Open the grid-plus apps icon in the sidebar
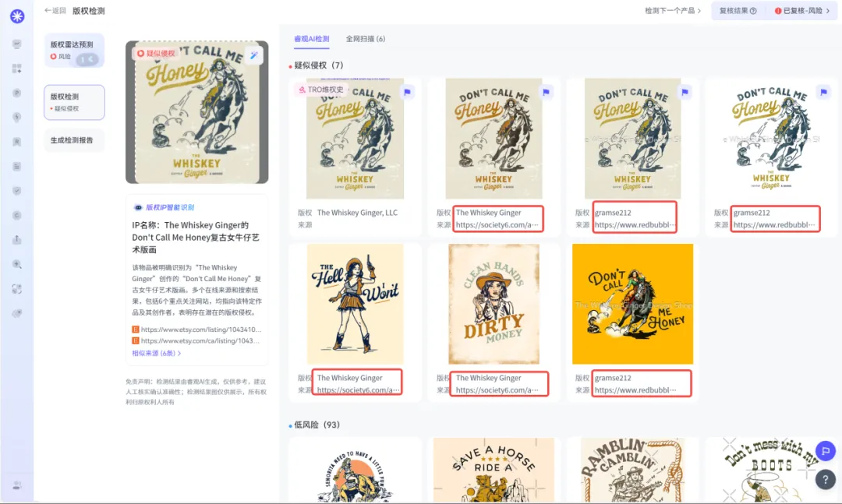 [x=17, y=69]
